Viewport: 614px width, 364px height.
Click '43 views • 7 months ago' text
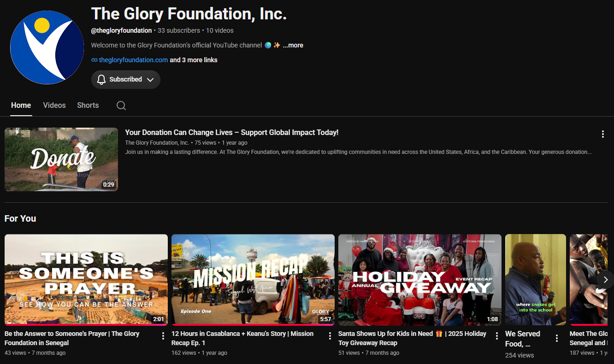tap(35, 353)
